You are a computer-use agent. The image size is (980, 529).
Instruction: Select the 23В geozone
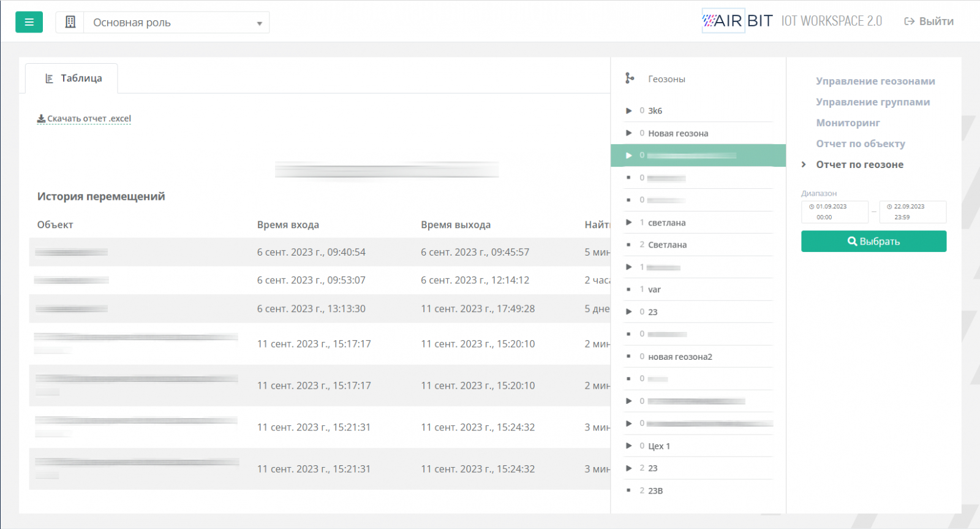coord(655,490)
